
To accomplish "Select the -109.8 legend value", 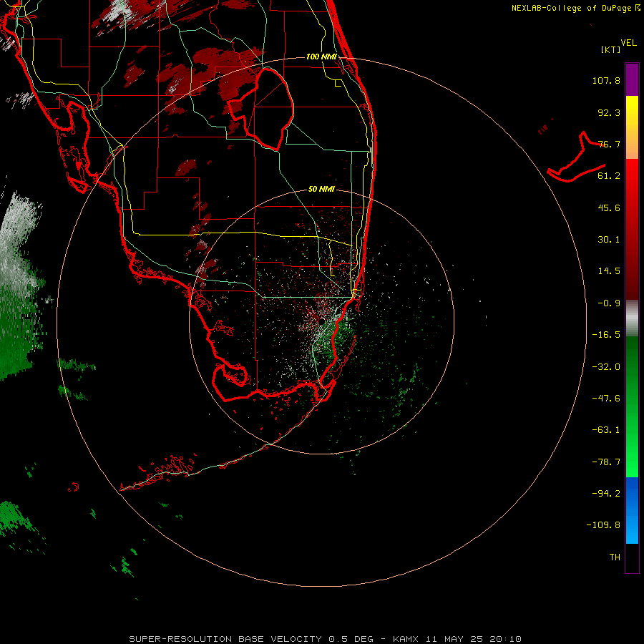I will [x=603, y=525].
